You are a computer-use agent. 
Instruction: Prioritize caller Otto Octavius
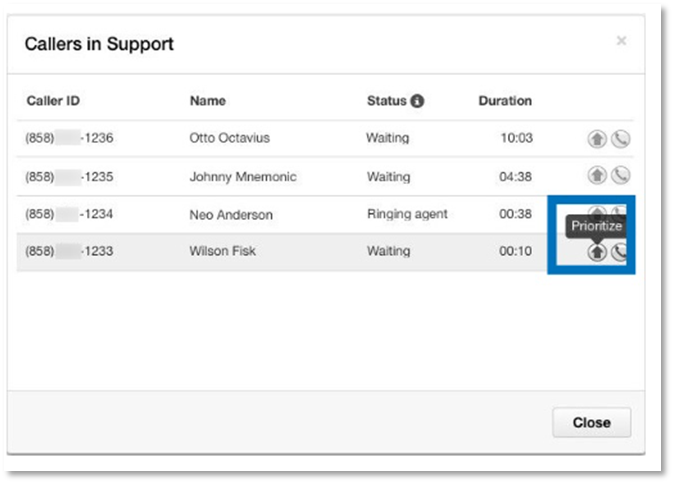click(596, 139)
